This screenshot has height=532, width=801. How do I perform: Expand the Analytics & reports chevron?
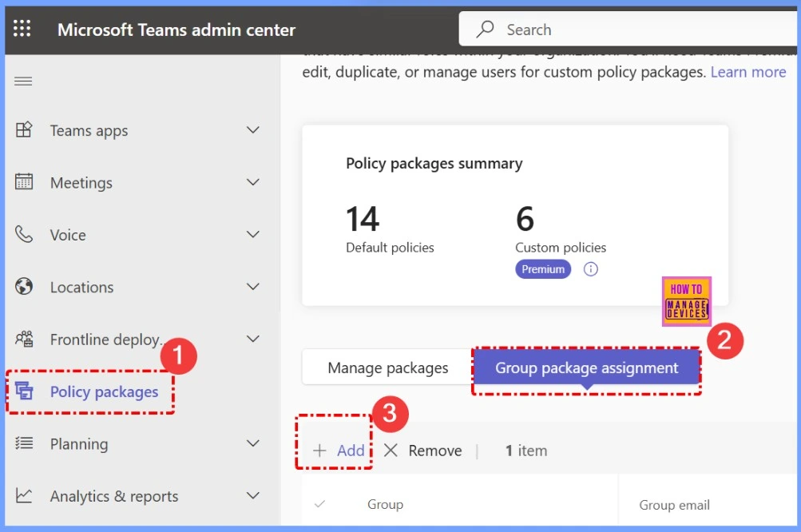point(253,495)
